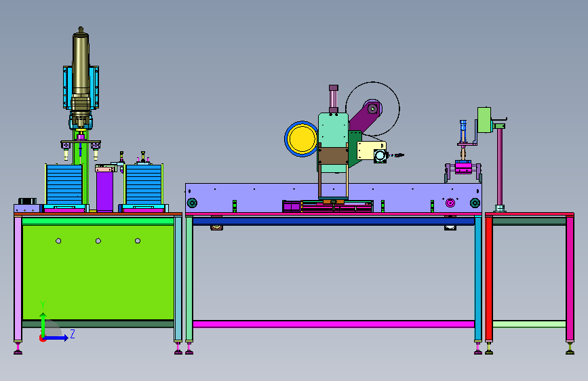
Task: Select the large green cabinet panel
Action: pos(98,273)
